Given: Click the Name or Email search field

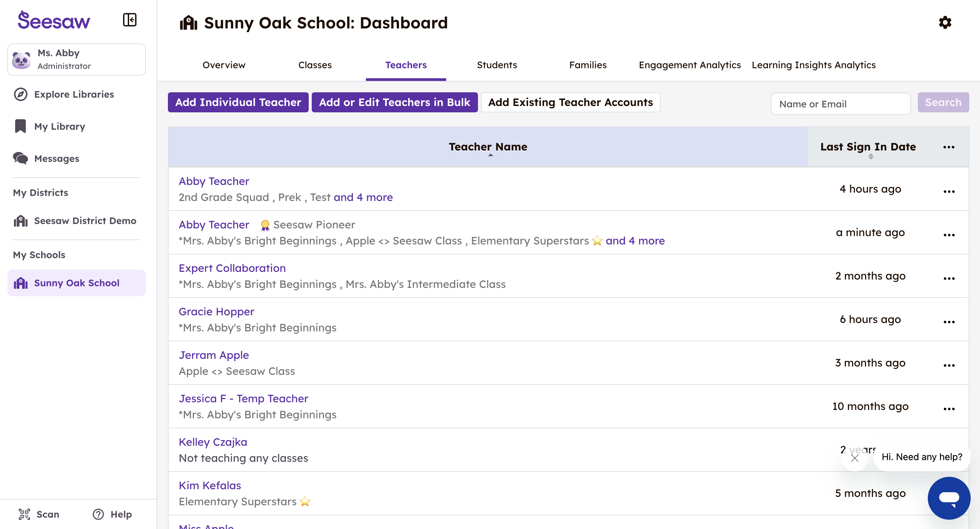Looking at the screenshot, I should click(840, 104).
